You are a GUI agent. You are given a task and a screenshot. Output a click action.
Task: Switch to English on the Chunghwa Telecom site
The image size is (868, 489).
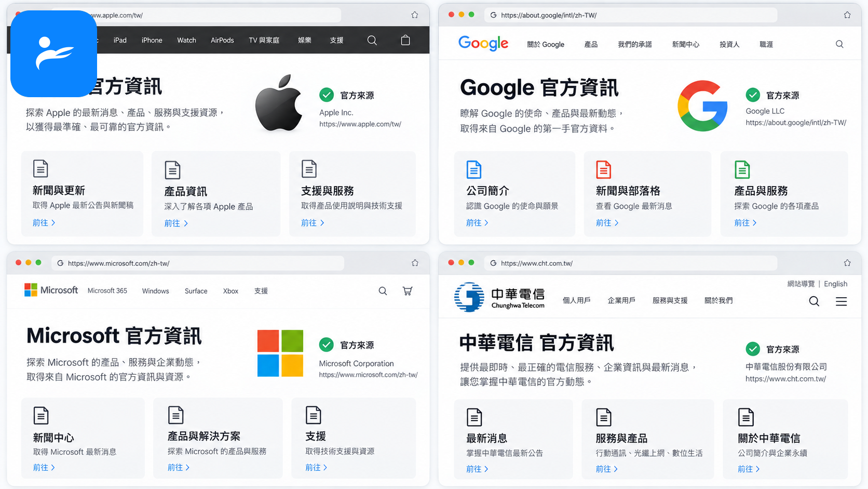point(835,284)
